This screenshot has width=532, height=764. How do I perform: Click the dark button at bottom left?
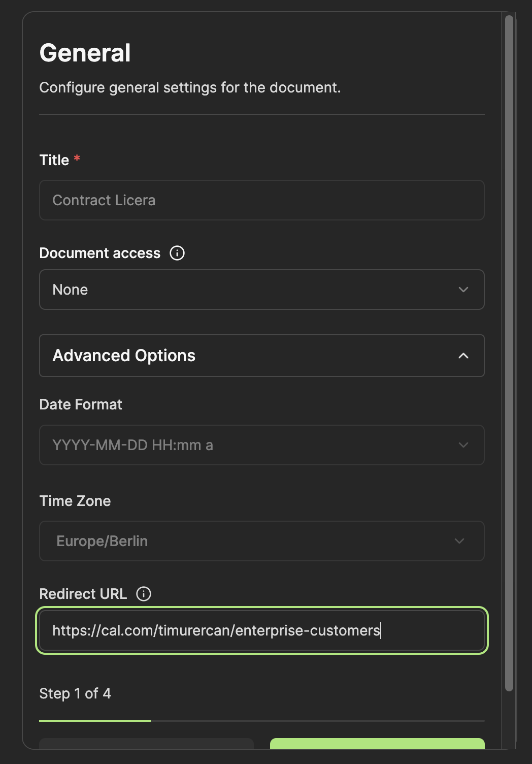146,744
